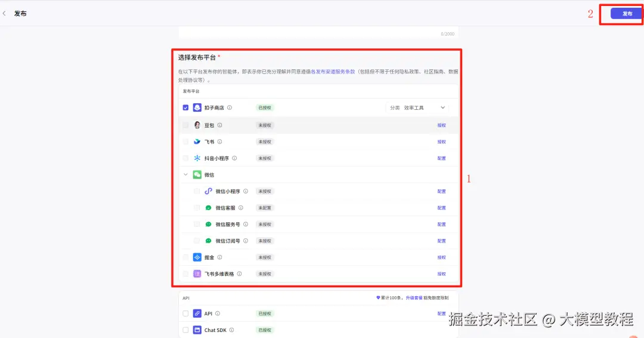Click 授权 in the 飞书 row
Viewport: 644px width, 338px height.
click(x=441, y=142)
